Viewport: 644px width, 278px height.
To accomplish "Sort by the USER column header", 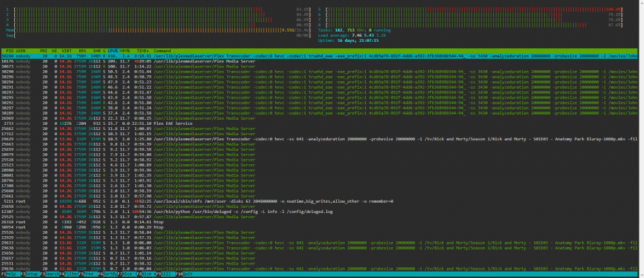I will [x=21, y=50].
